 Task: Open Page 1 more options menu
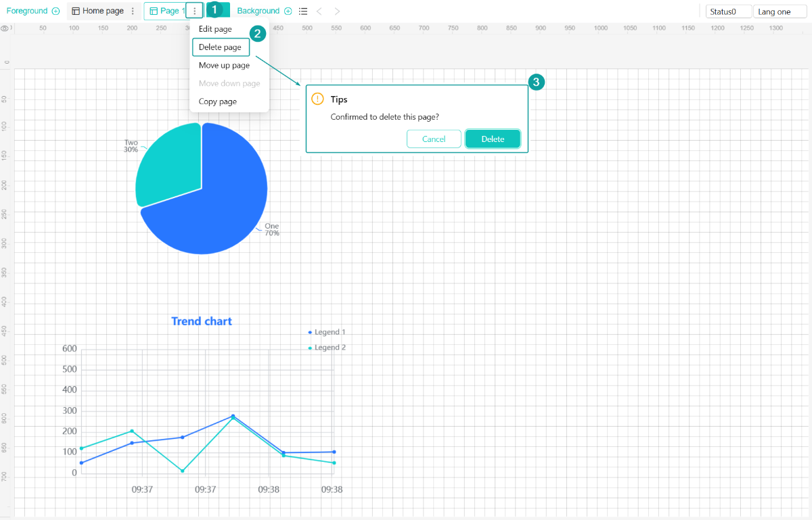[195, 11]
